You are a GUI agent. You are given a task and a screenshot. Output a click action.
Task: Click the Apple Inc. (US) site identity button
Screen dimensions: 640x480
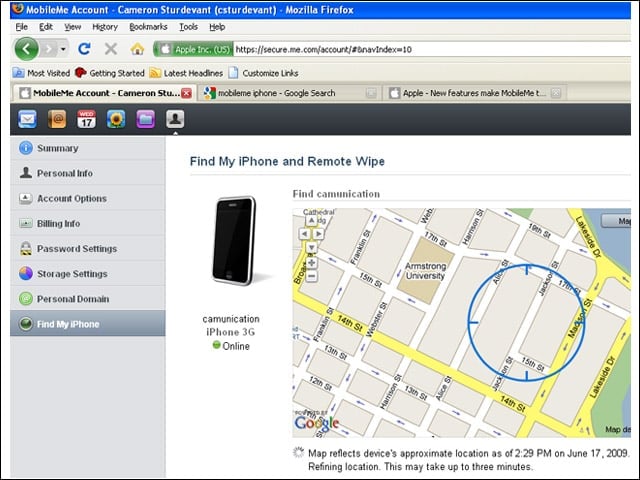click(193, 49)
